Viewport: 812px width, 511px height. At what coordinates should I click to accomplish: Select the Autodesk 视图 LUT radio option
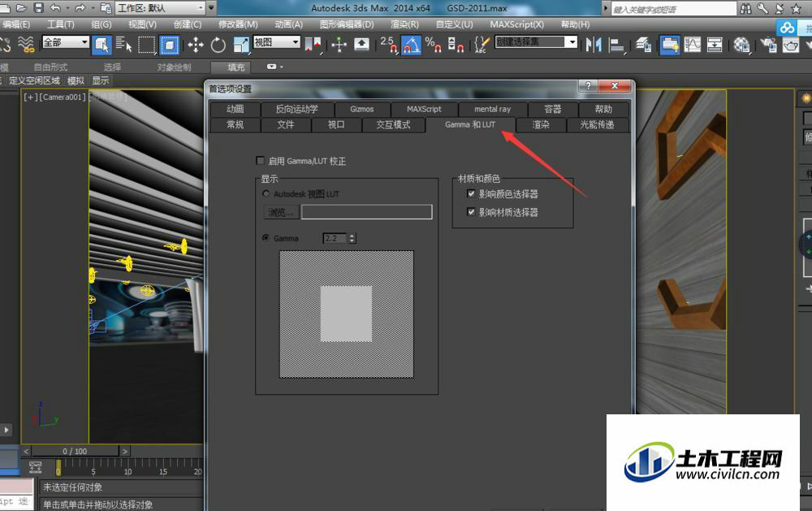(266, 194)
